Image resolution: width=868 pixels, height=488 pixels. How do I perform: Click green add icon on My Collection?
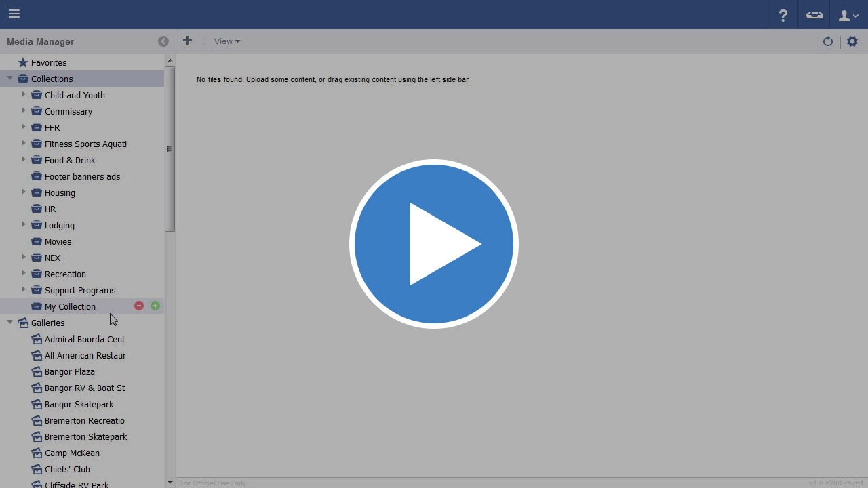[155, 306]
